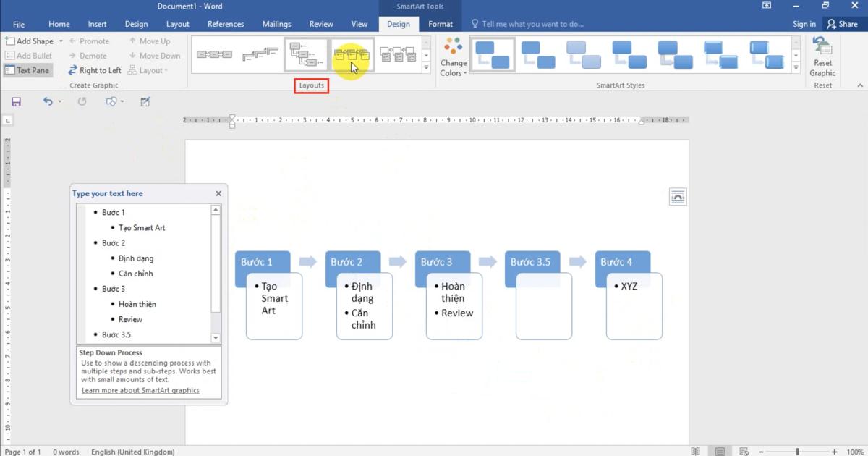Select 'Định dạng' bullet in text pane
Viewport: 868px width, 456px height.
[136, 258]
